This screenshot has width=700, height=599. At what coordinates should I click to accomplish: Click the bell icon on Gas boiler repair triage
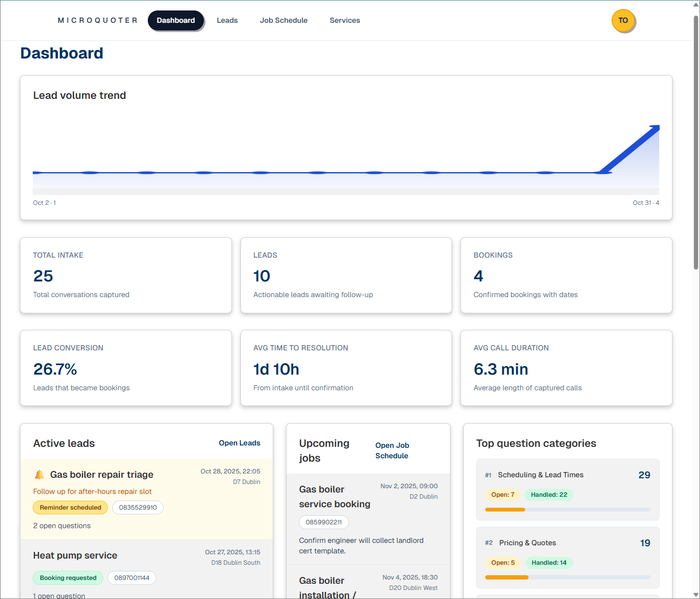point(39,474)
